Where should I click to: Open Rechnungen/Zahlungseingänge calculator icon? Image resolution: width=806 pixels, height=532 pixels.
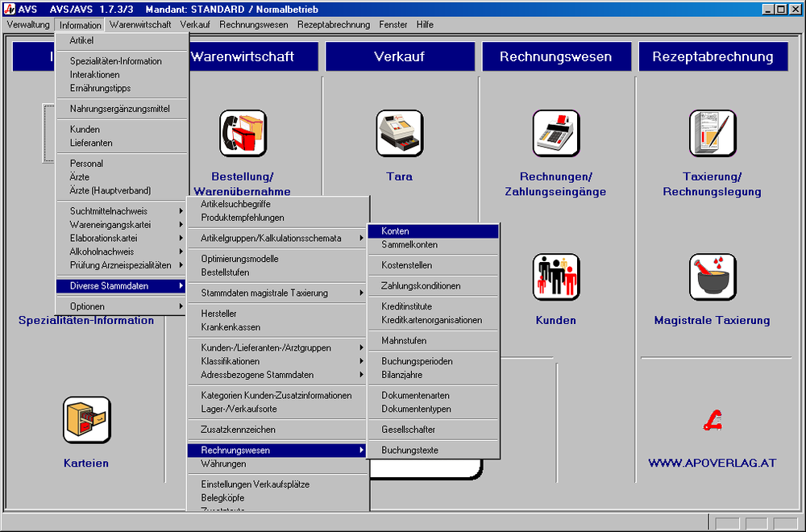(x=555, y=133)
